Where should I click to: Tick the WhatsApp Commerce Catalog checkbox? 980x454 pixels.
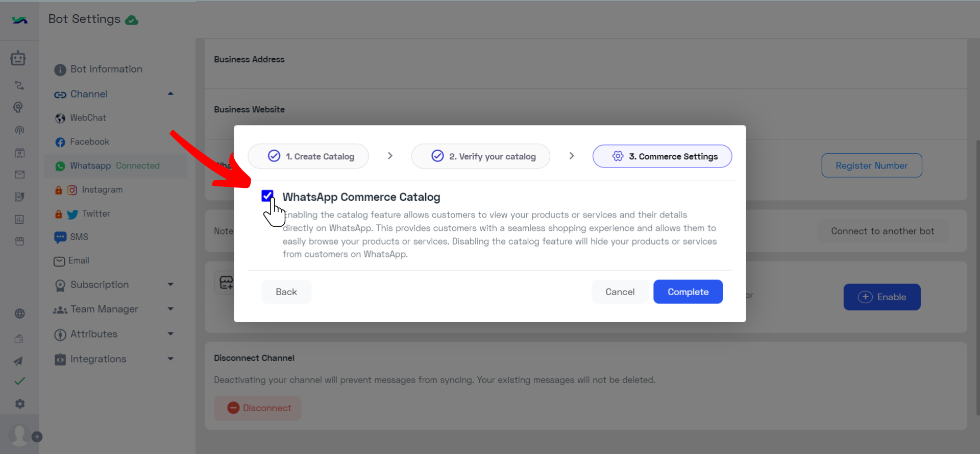point(267,196)
